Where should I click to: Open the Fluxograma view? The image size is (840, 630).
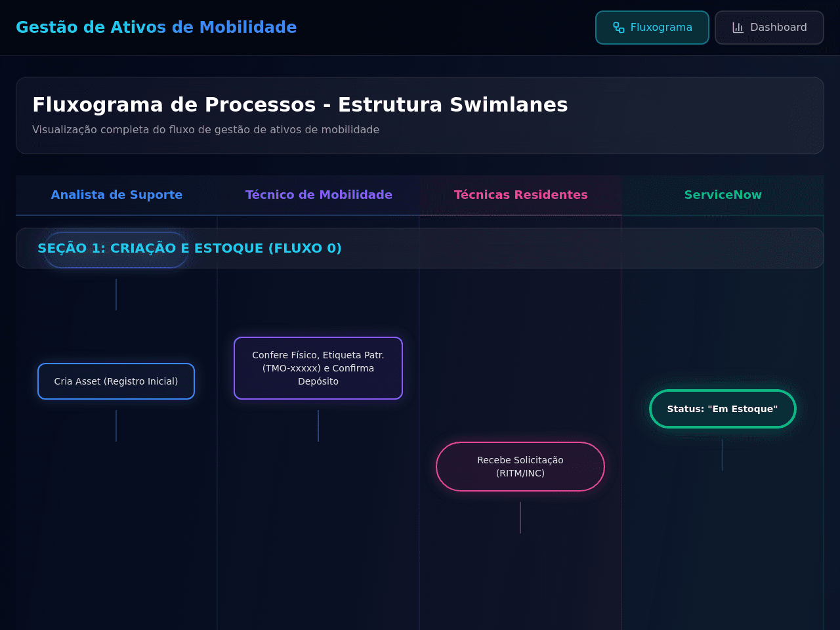652,28
